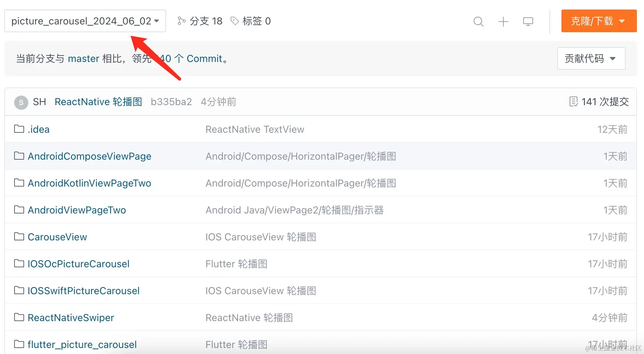The height and width of the screenshot is (354, 644).
Task: Click commit hash b335ba2
Action: 171,102
